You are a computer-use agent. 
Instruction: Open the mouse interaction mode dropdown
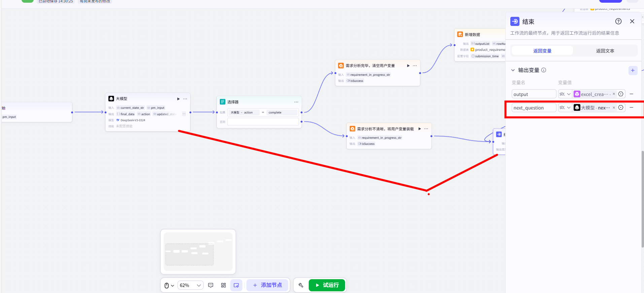tap(169, 285)
